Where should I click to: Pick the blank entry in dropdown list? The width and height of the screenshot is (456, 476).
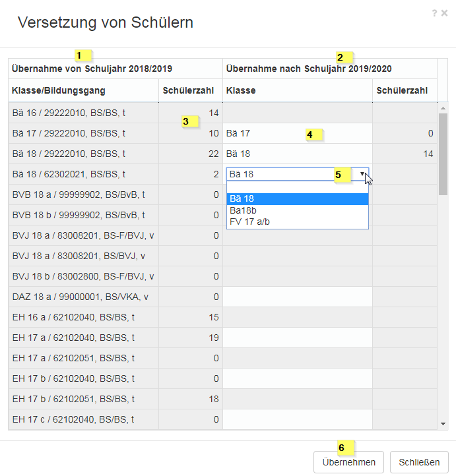297,187
